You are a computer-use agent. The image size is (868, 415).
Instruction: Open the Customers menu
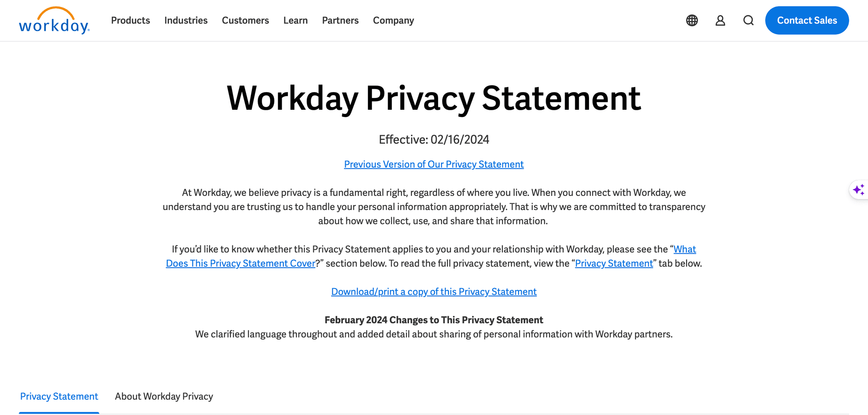click(x=245, y=20)
